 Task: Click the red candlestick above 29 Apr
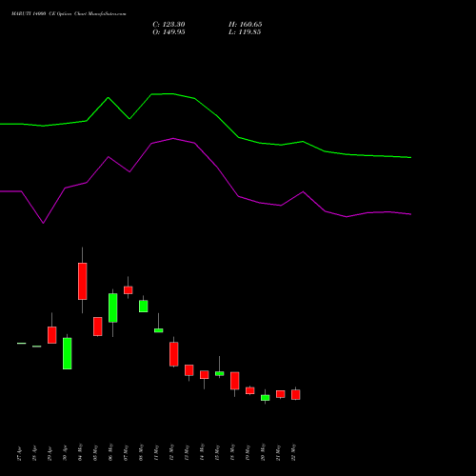pyautogui.click(x=52, y=335)
